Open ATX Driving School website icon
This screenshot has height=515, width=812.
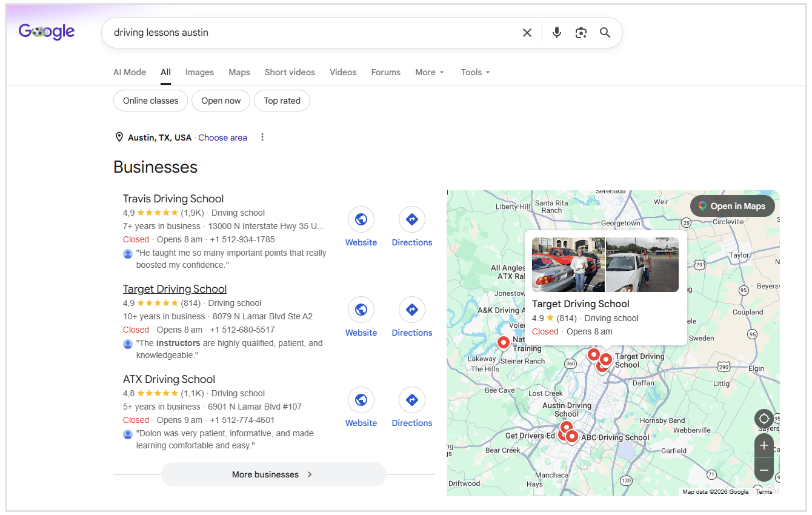pyautogui.click(x=361, y=400)
